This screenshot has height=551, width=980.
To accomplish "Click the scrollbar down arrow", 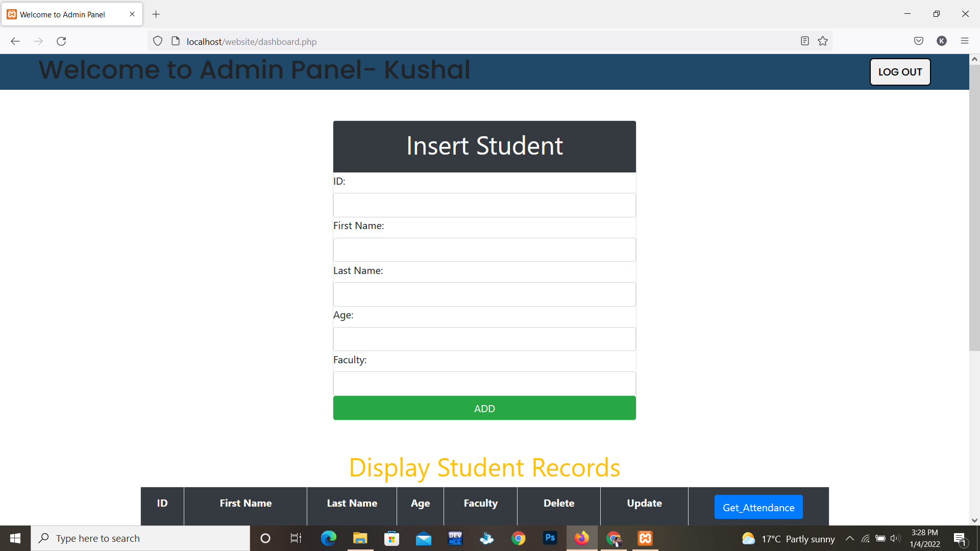I will pyautogui.click(x=974, y=520).
